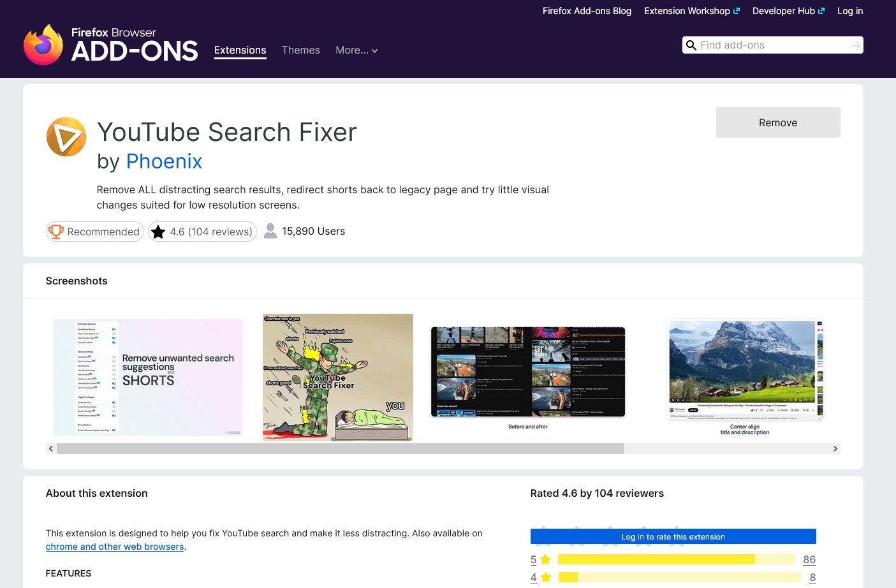Click the 8 four-star count

(812, 577)
